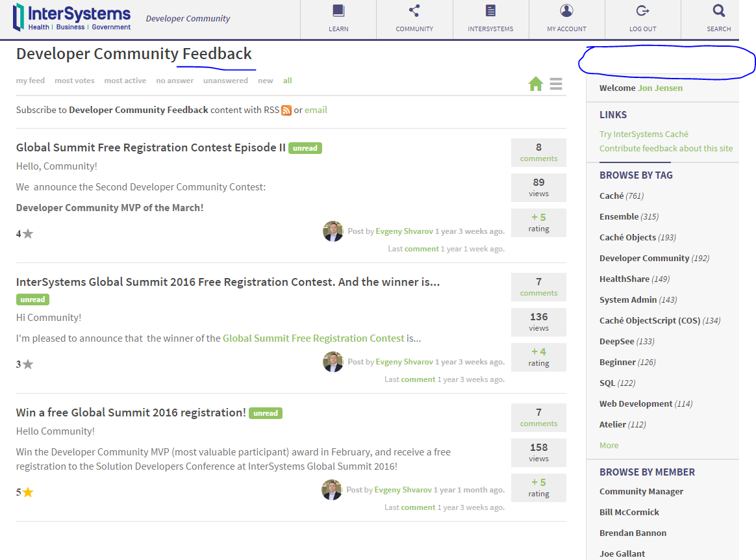Click the Log Out icon
This screenshot has height=560, width=756.
[642, 10]
